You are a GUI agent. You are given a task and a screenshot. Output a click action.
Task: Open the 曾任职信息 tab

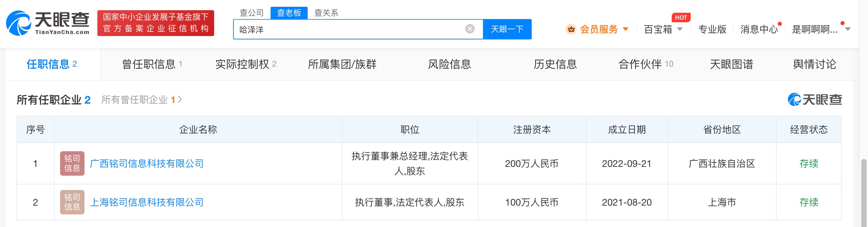point(152,64)
